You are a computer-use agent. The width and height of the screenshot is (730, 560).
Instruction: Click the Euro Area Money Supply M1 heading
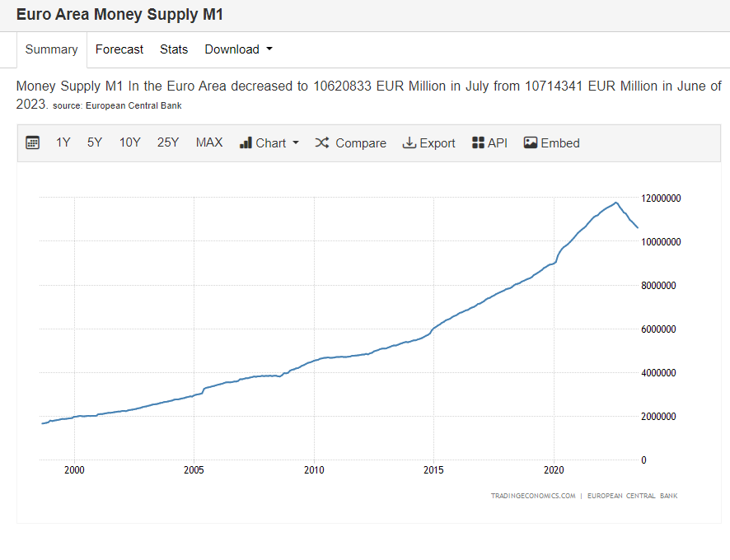pos(119,15)
